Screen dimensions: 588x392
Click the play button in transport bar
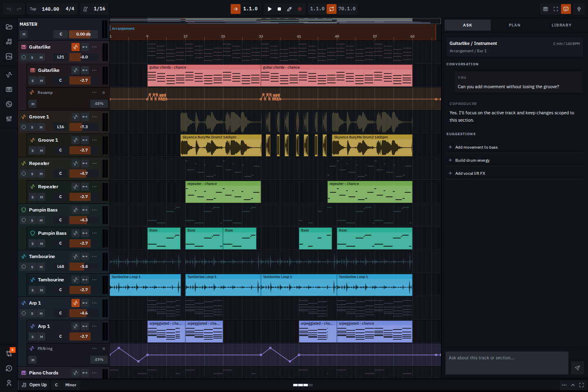point(269,9)
